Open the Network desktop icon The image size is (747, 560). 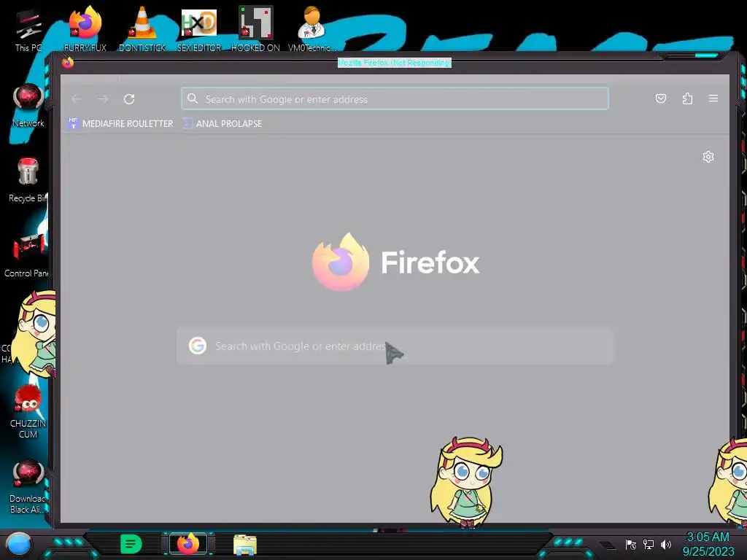pyautogui.click(x=28, y=105)
